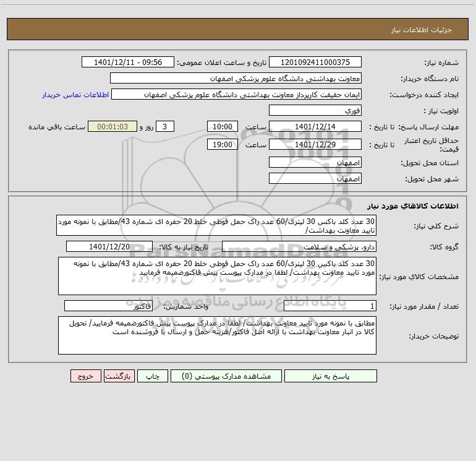476x461 pixels.
Task: Click the شرح کلی نیاز label
Action: (436, 226)
